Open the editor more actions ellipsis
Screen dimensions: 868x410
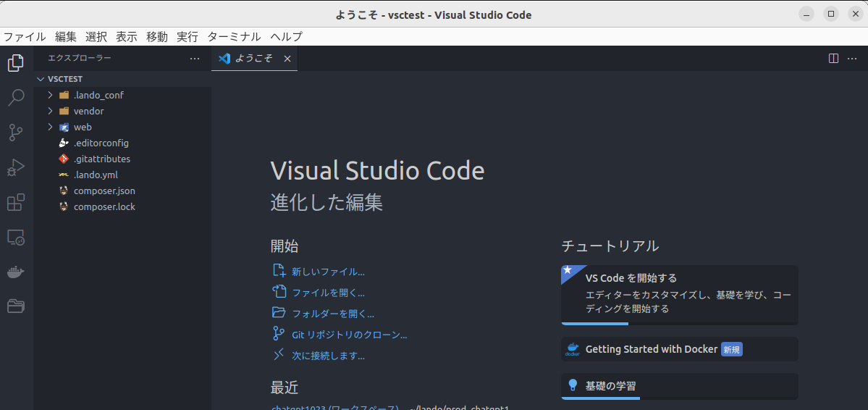pyautogui.click(x=852, y=58)
